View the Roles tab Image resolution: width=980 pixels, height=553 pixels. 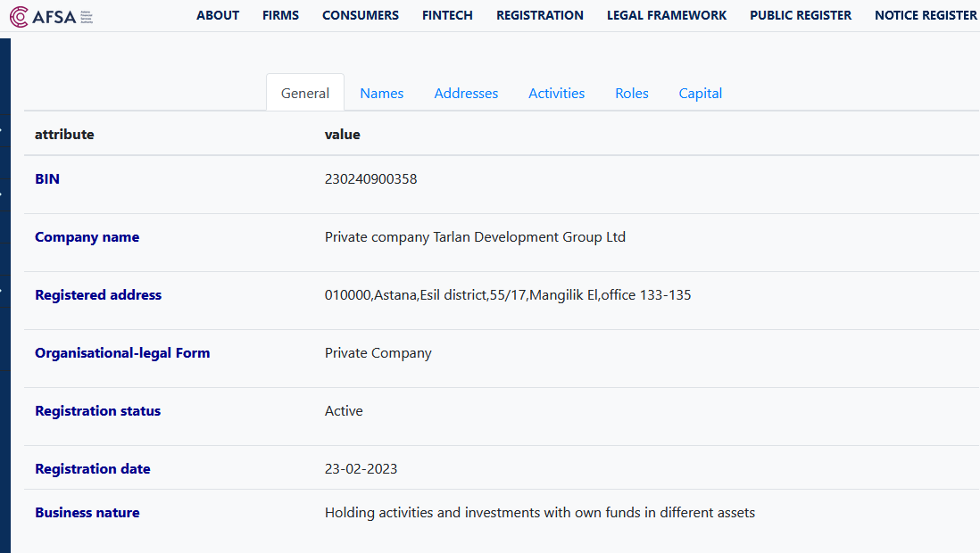coord(631,93)
